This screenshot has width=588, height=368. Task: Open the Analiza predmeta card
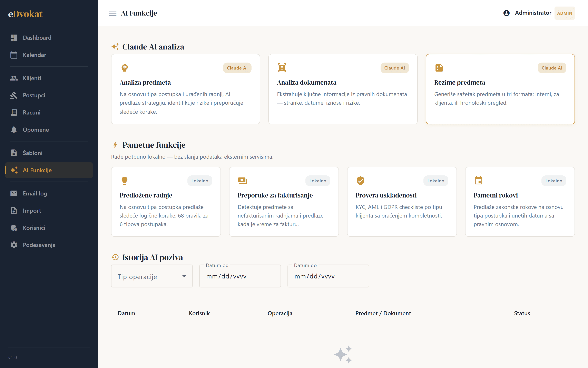pos(185,89)
